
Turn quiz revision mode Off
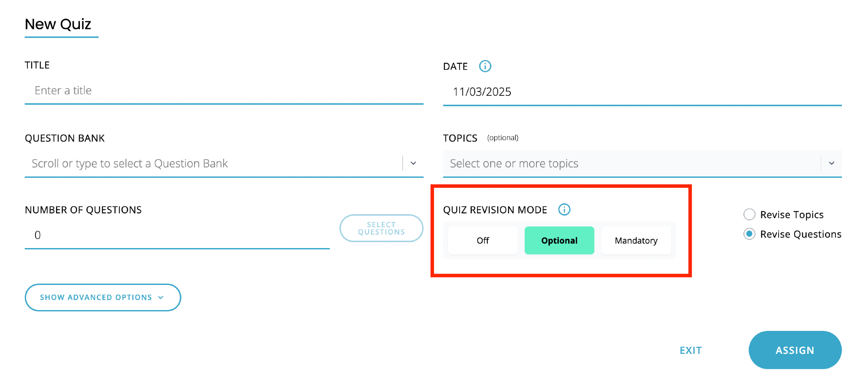pyautogui.click(x=483, y=241)
